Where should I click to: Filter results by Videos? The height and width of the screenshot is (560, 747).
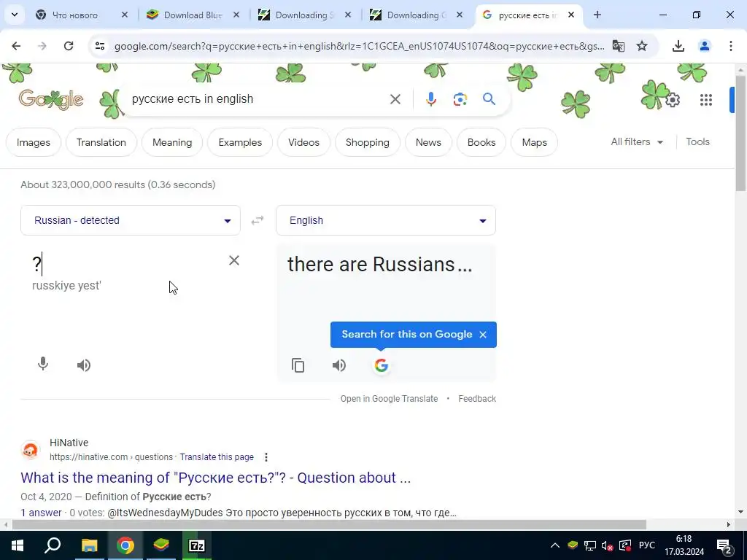click(x=303, y=142)
